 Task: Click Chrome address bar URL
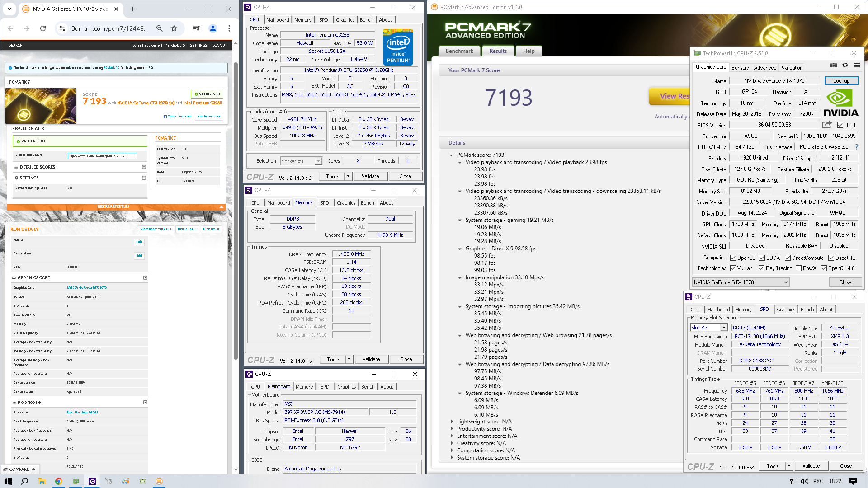coord(109,28)
